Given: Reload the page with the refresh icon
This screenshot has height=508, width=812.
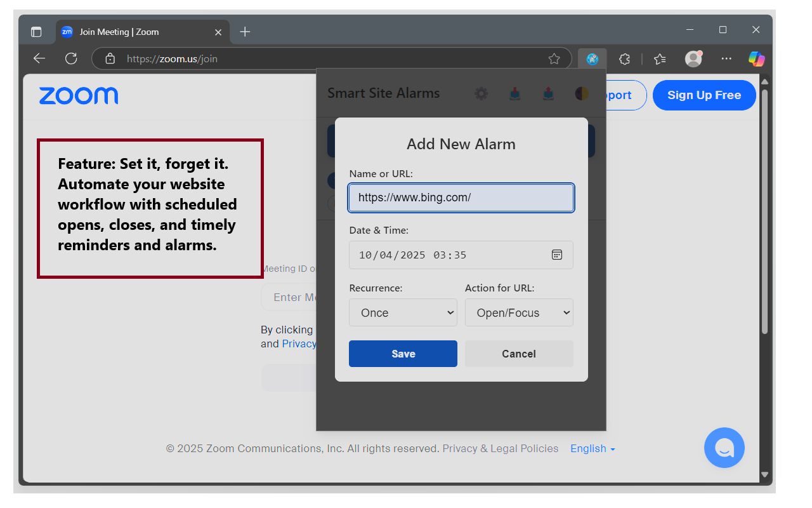Looking at the screenshot, I should pos(71,58).
